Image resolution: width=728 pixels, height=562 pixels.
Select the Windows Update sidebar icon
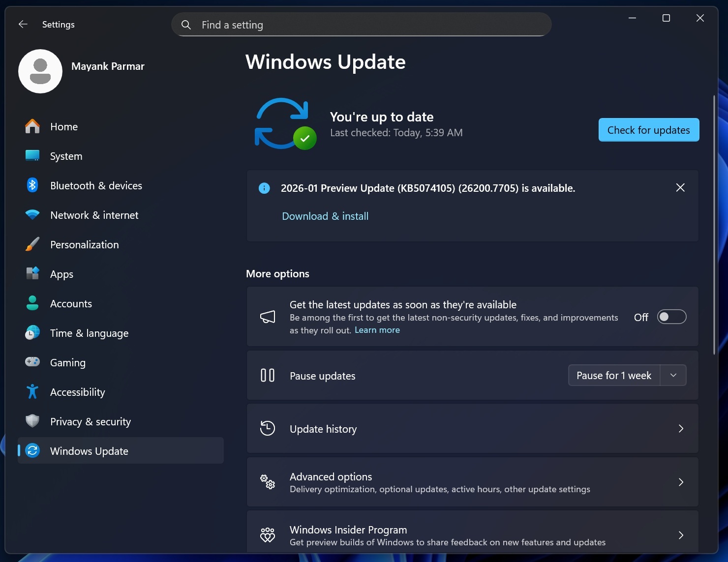click(32, 450)
